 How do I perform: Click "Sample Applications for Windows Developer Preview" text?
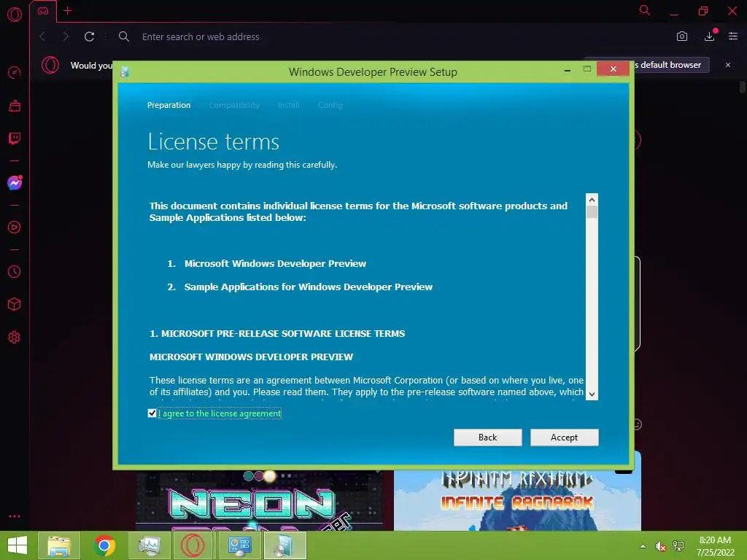click(x=309, y=287)
